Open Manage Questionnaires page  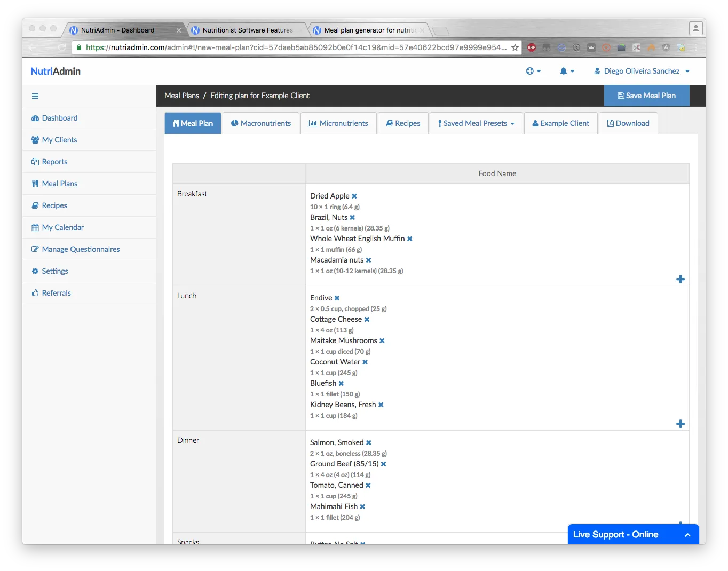(81, 249)
